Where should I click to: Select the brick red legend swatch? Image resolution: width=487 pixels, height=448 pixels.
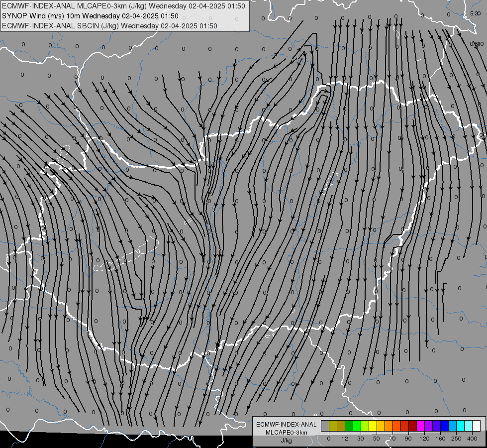(405, 426)
